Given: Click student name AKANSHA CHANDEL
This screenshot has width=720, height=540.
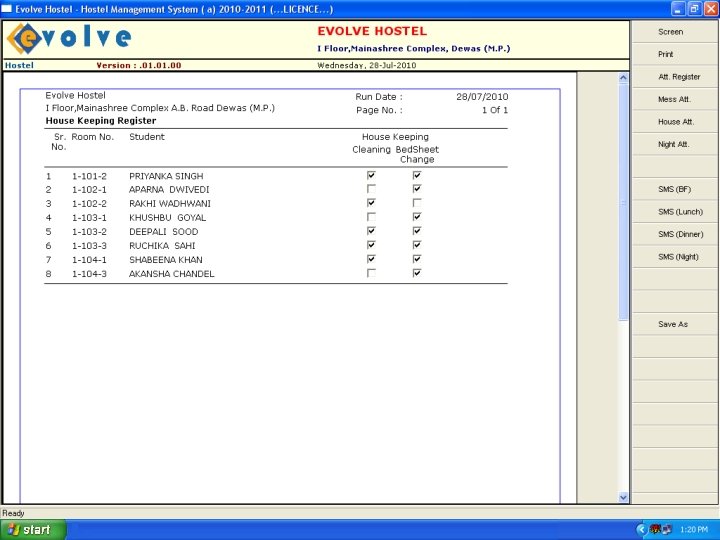Looking at the screenshot, I should tap(172, 274).
